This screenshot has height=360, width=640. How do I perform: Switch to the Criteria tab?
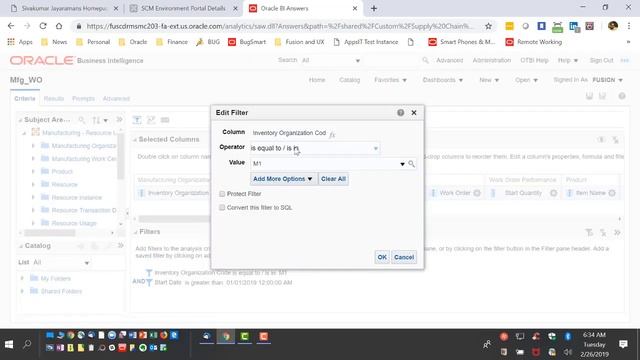point(25,98)
